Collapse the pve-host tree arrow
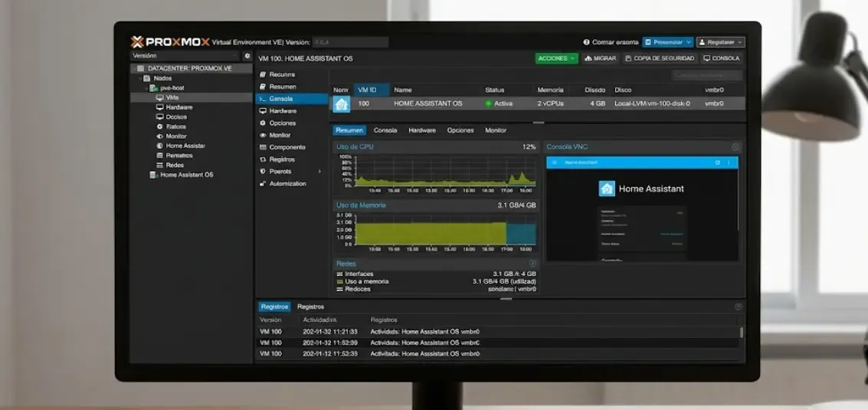This screenshot has height=410, width=868. pyautogui.click(x=146, y=88)
